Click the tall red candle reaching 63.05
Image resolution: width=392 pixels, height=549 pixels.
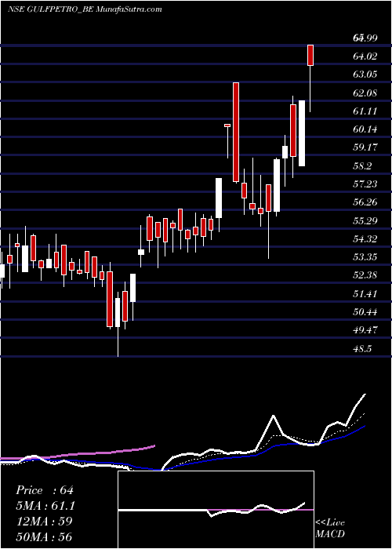[x=236, y=132]
